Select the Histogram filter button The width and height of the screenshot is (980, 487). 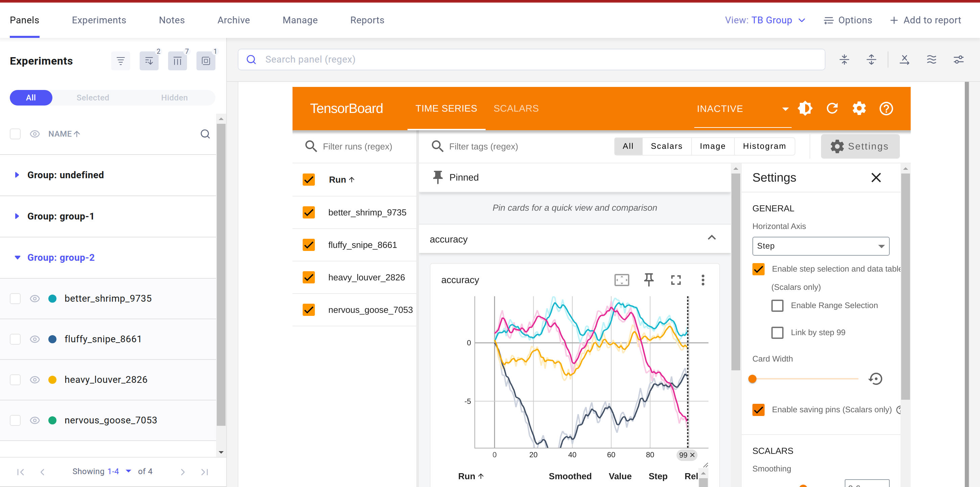point(764,146)
